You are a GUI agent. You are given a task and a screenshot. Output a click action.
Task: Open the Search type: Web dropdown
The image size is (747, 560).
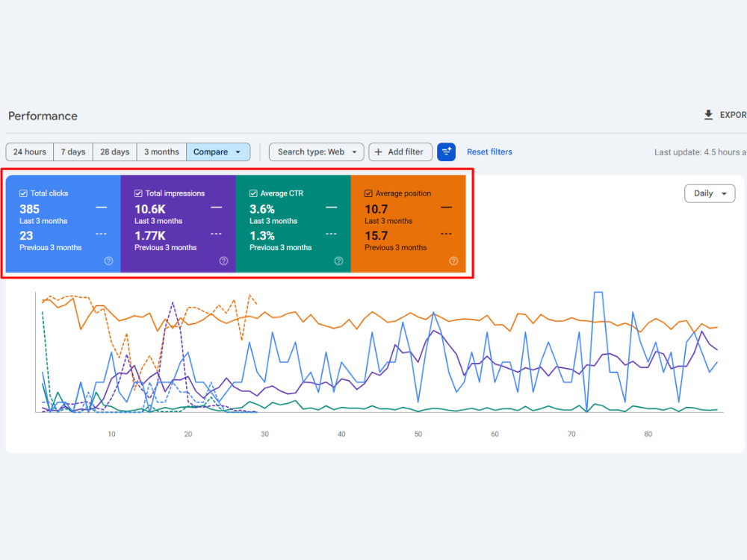tap(316, 152)
